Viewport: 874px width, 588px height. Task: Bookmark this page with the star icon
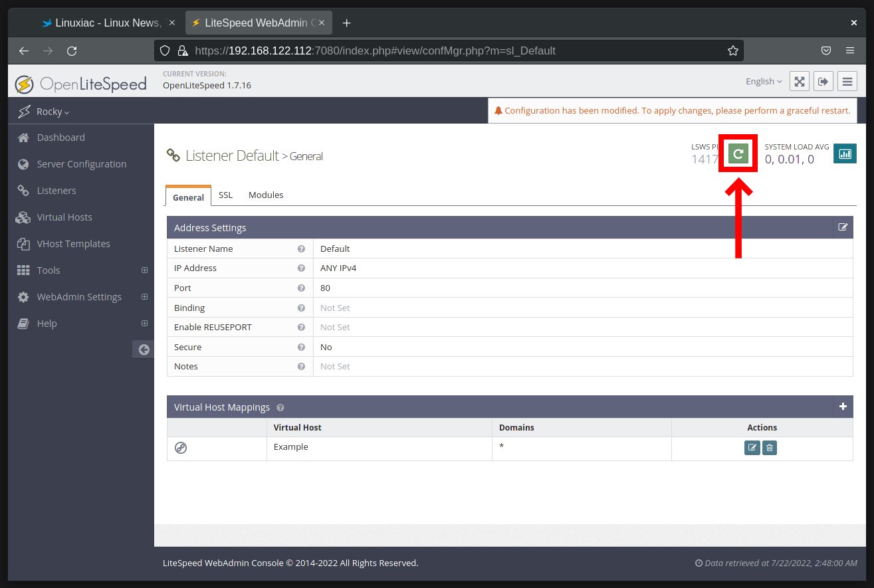click(733, 50)
